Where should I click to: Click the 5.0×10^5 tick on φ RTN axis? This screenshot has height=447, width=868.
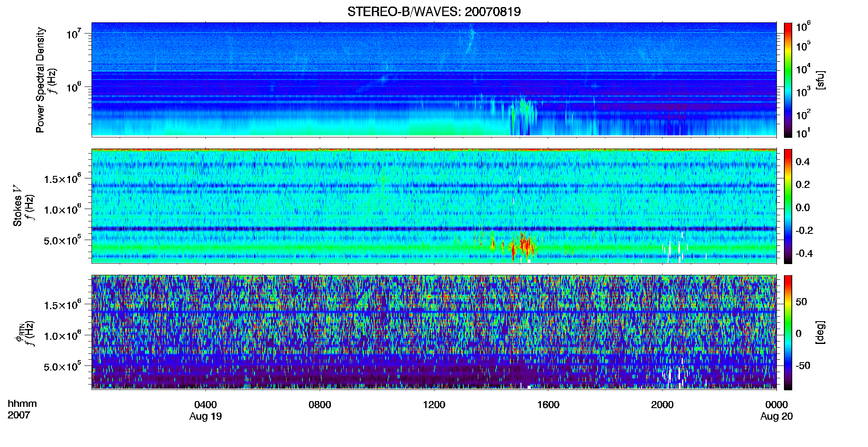point(62,366)
